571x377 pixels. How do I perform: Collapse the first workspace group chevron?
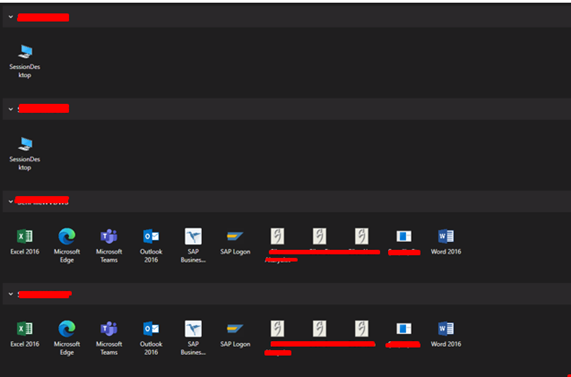coord(11,17)
